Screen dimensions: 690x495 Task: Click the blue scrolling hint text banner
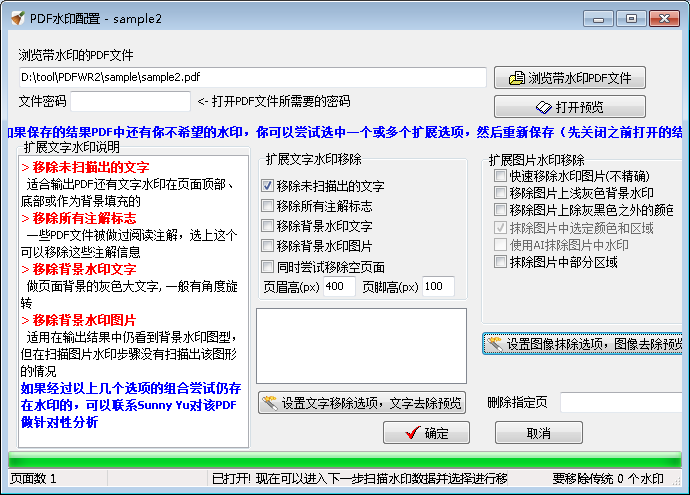345,132
